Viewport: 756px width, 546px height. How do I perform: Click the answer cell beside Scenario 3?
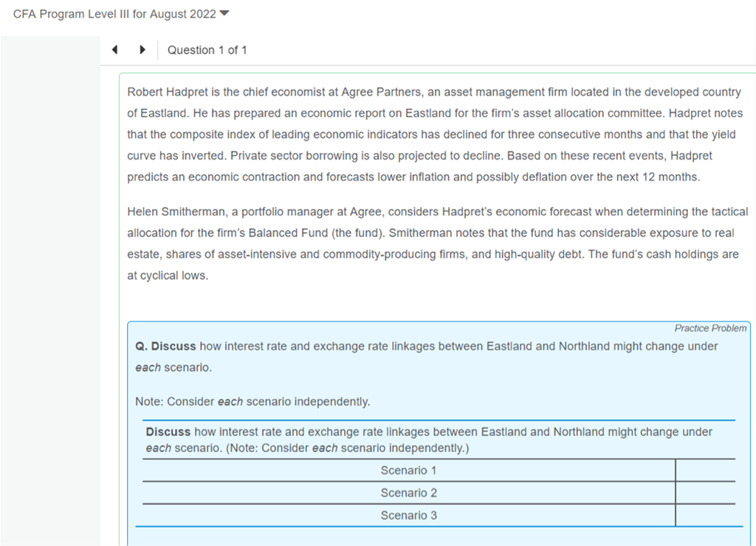[x=704, y=516]
